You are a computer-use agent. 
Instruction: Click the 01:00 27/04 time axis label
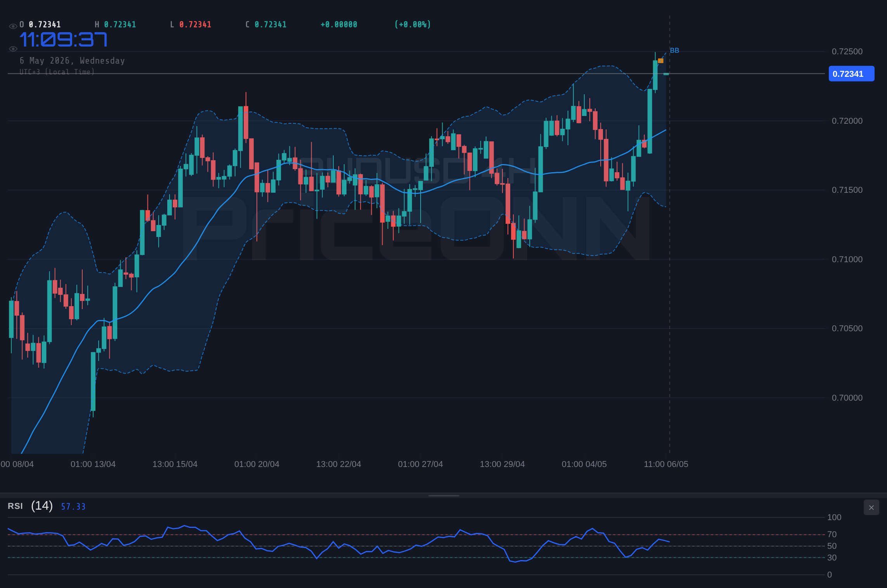pos(421,464)
